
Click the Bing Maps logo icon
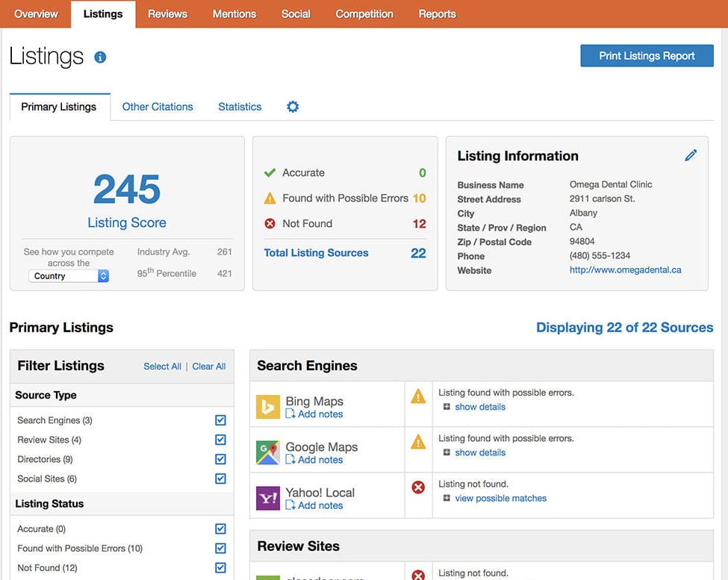(268, 407)
